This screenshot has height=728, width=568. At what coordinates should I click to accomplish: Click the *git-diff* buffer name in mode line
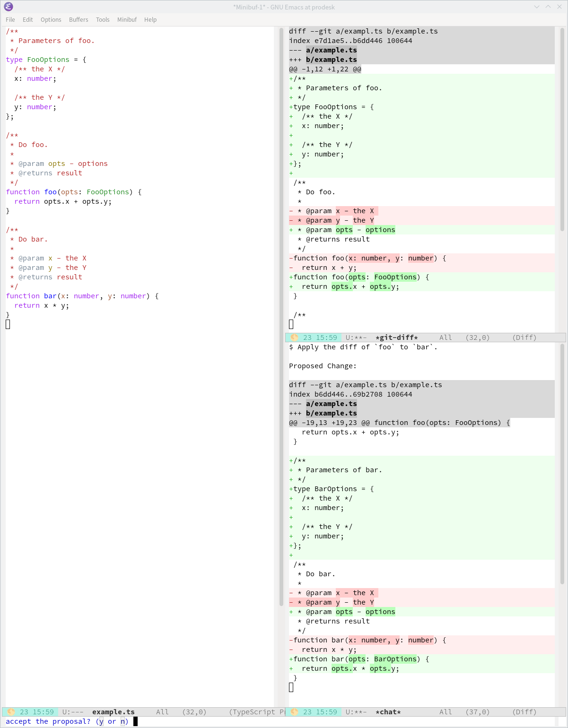coord(397,338)
